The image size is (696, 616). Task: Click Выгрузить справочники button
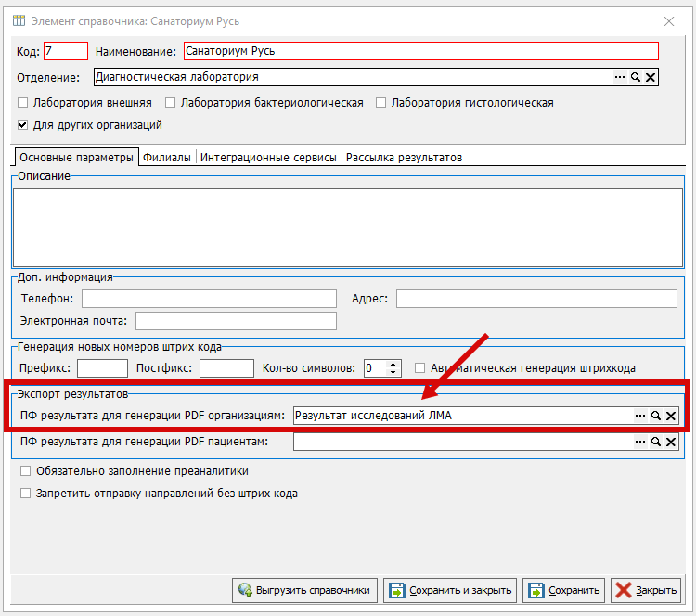click(x=305, y=590)
